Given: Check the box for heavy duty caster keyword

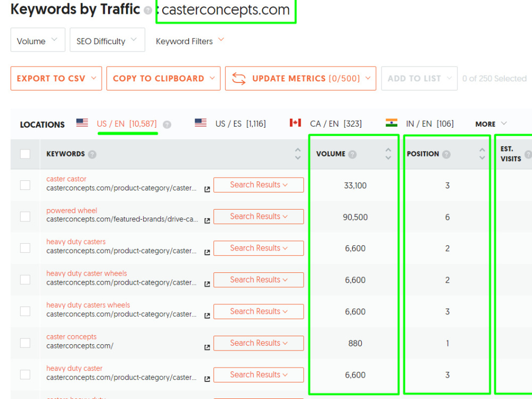Looking at the screenshot, I should click(x=25, y=375).
